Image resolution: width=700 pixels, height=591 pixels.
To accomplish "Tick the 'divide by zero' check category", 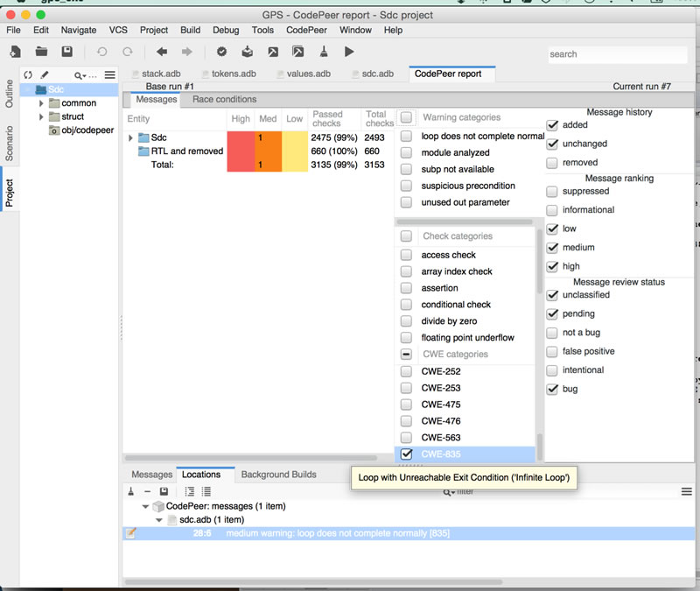I will click(406, 321).
